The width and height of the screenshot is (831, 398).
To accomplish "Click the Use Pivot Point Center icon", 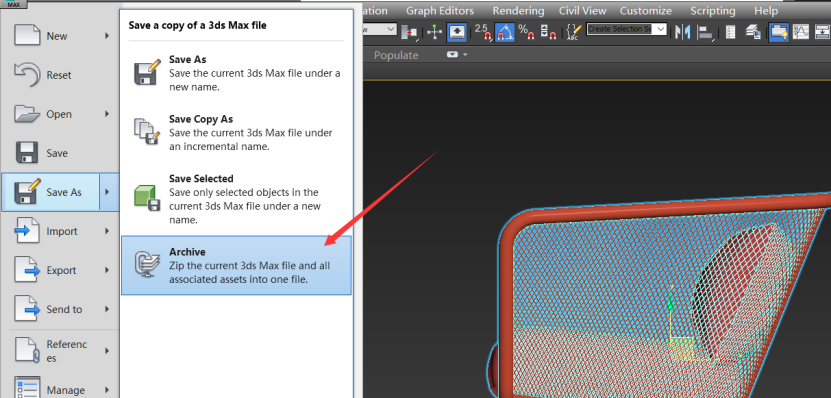I will pos(410,32).
